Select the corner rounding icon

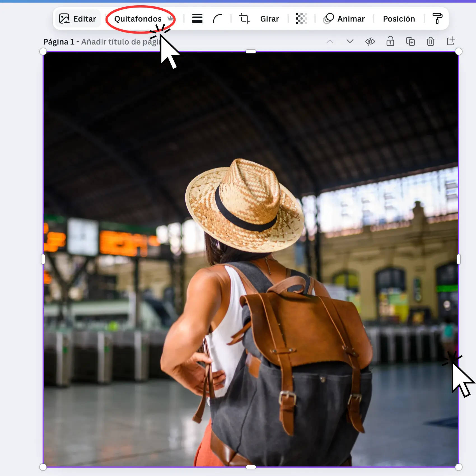pos(218,19)
